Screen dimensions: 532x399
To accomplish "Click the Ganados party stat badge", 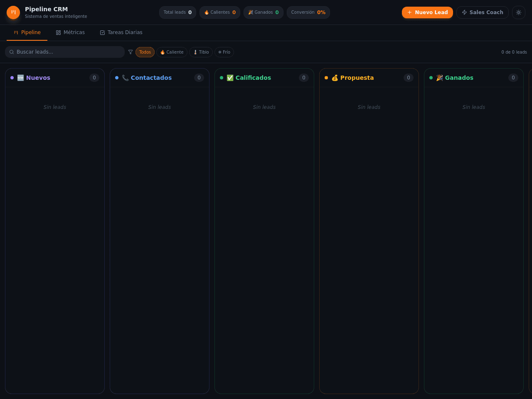I will coord(264,12).
